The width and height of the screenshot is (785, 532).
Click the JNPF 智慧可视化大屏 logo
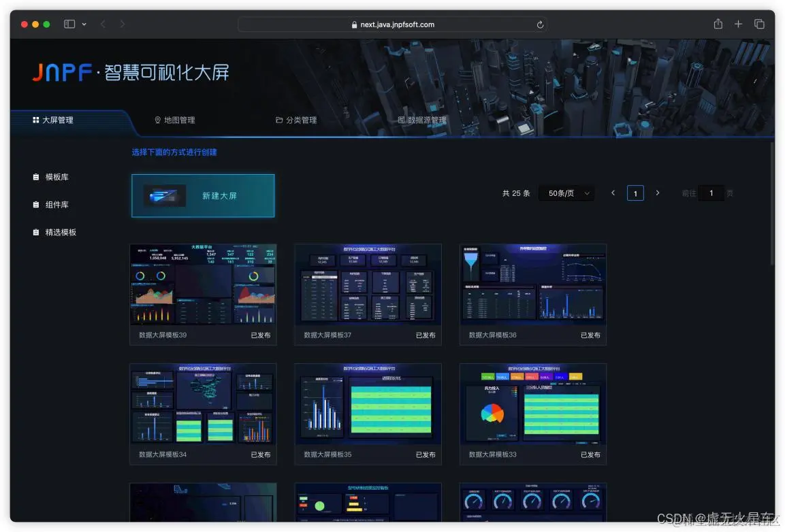131,73
